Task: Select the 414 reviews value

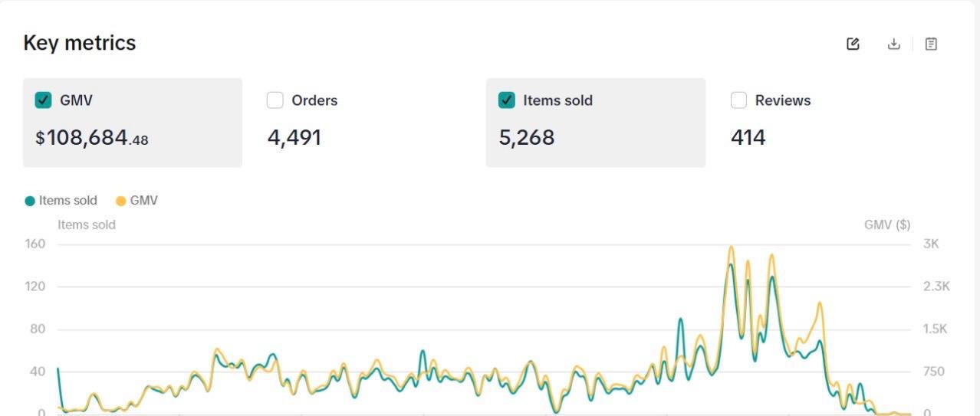Action: [748, 138]
